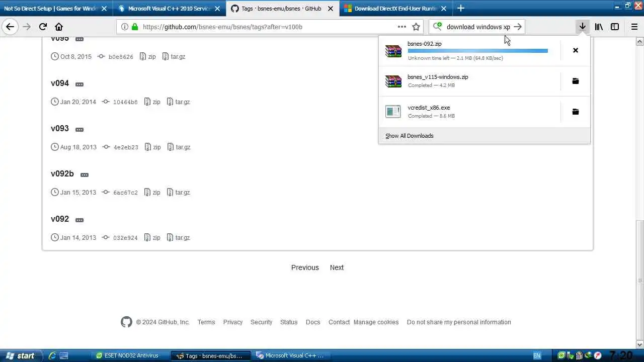This screenshot has width=644, height=362.
Task: Open the v092b tag link
Action: pyautogui.click(x=62, y=173)
